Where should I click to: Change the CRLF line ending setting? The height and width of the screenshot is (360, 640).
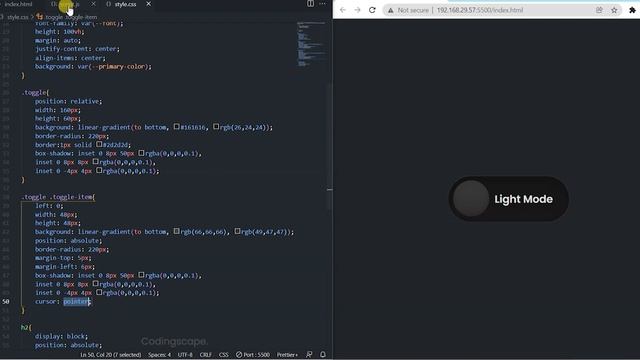pos(205,355)
